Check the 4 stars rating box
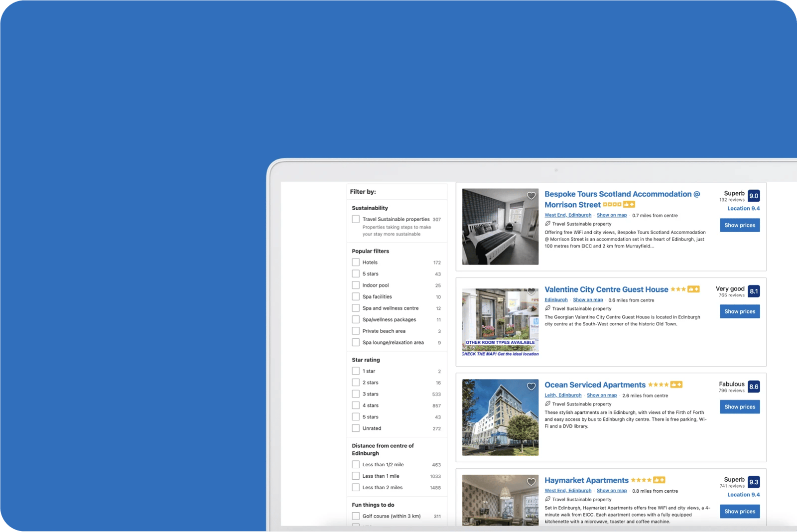 [x=356, y=405]
